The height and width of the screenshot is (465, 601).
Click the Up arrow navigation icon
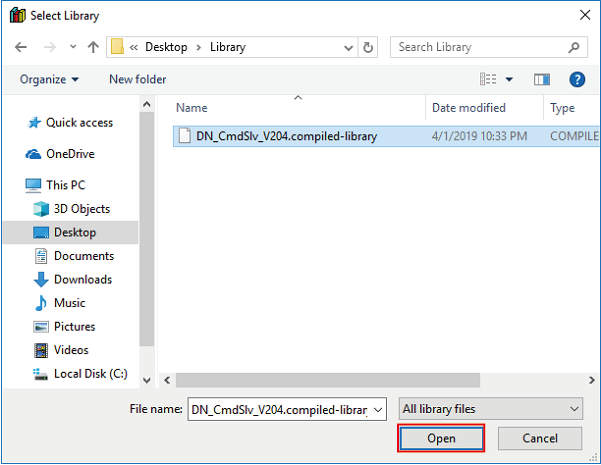[92, 47]
